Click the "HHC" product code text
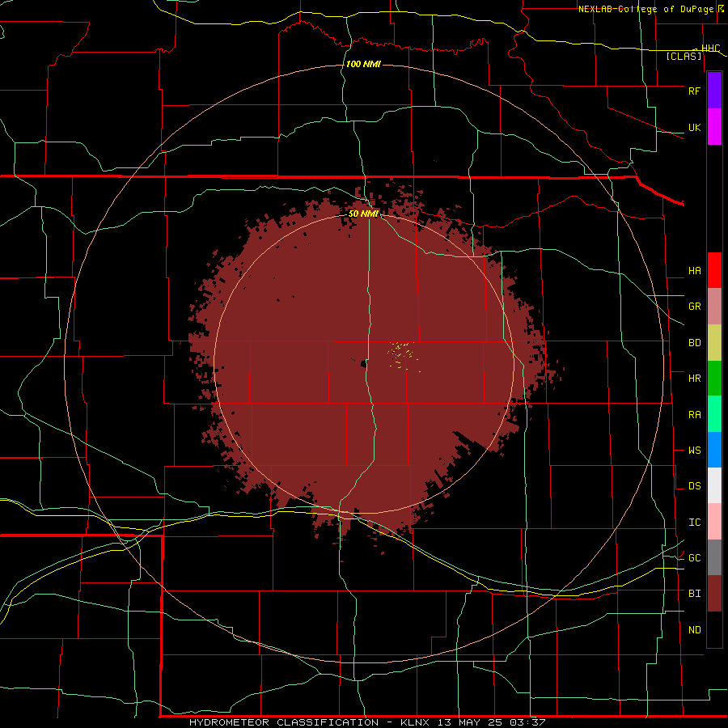Screen dimensions: 728x728 coord(710,49)
